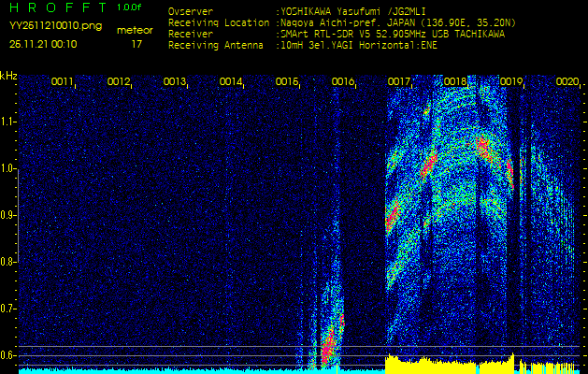Click the 0.8 kHz axis label
Screen dimensions: 588x374
[x=7, y=262]
